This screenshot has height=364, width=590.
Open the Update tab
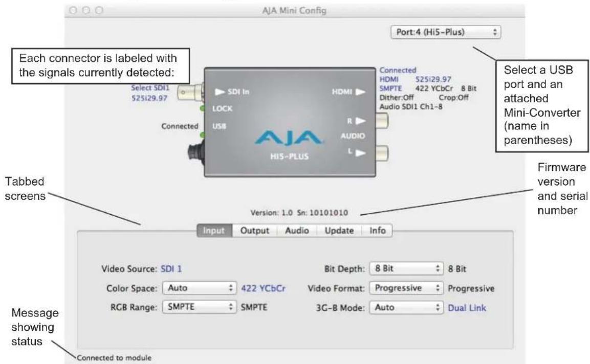point(339,231)
